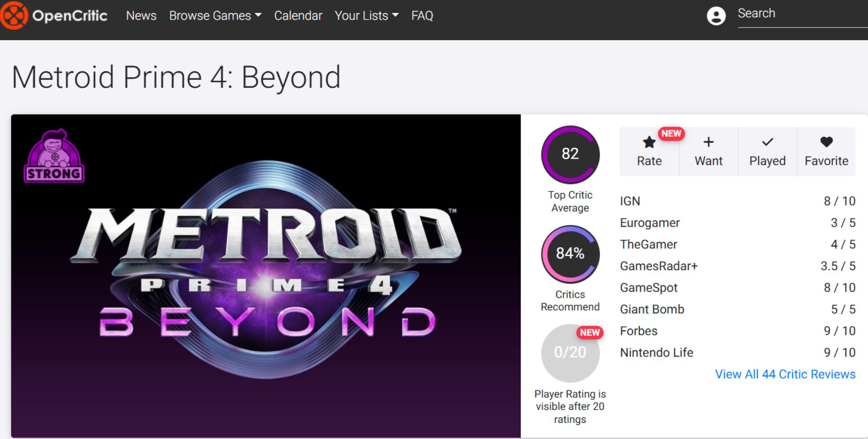Viewport: 868px width, 439px height.
Task: Click the Want plus icon
Action: [708, 142]
